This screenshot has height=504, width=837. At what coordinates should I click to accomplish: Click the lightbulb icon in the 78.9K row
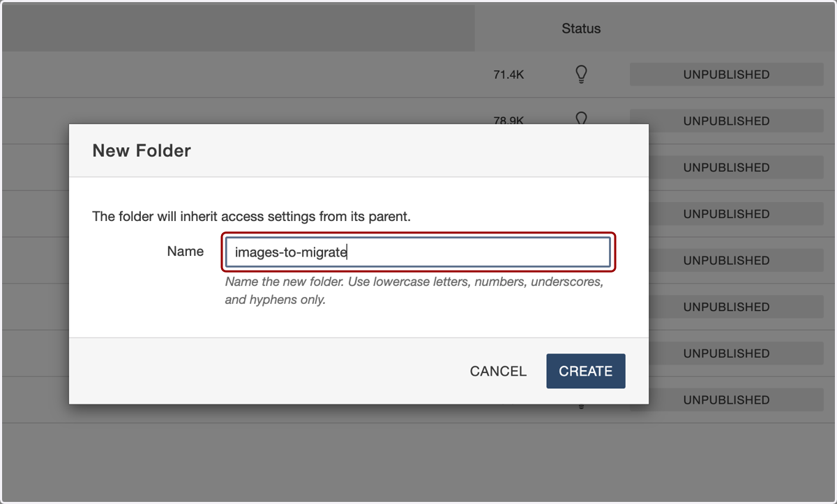point(580,118)
